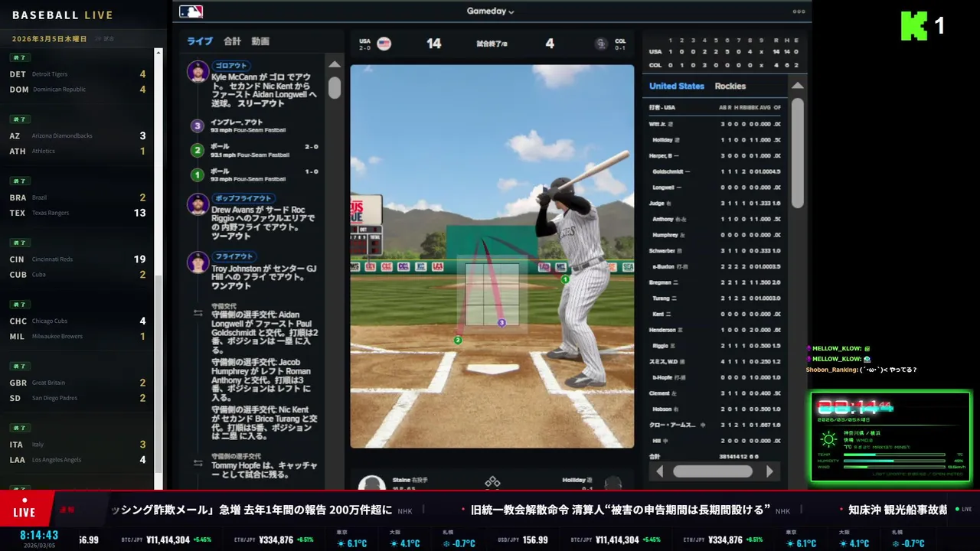The image size is (980, 551).
Task: Click the ゴロアウト play tag
Action: pos(230,66)
